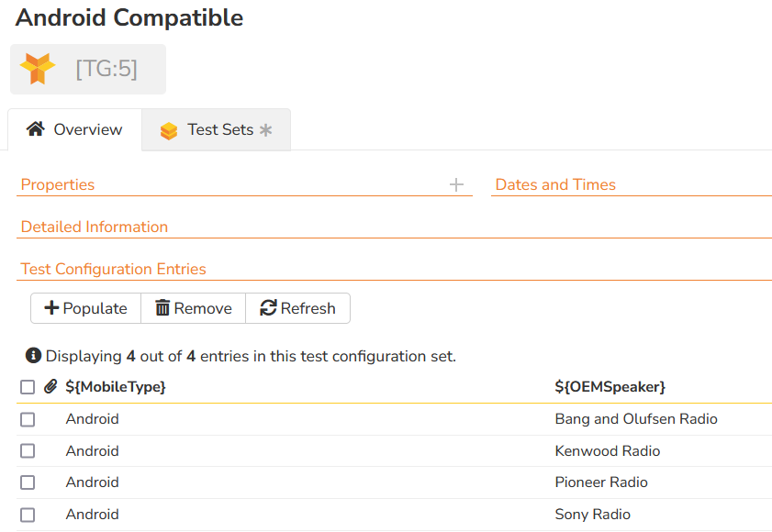Collapse the Test Configuration Entries section
This screenshot has height=532, width=772.
point(113,270)
